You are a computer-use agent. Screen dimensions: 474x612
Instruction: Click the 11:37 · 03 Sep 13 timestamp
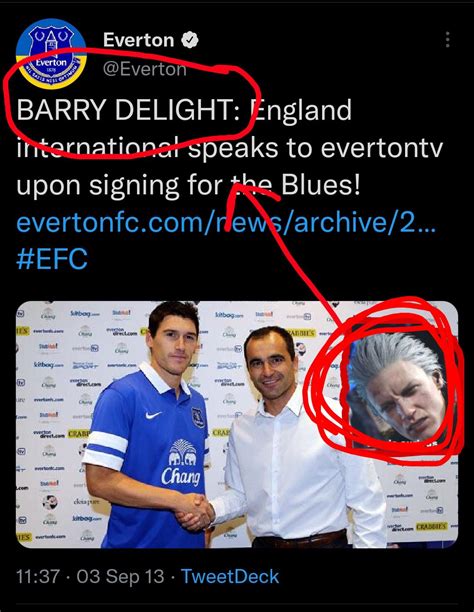[90, 576]
